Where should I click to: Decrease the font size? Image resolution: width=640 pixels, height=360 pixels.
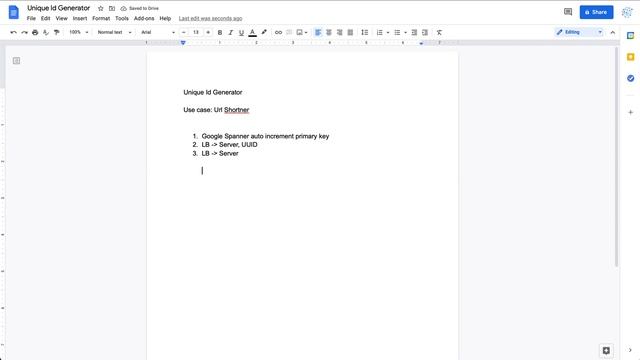pos(184,32)
